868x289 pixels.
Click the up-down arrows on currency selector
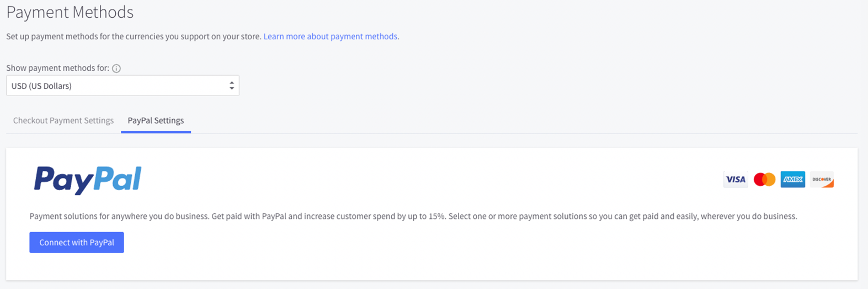[232, 86]
